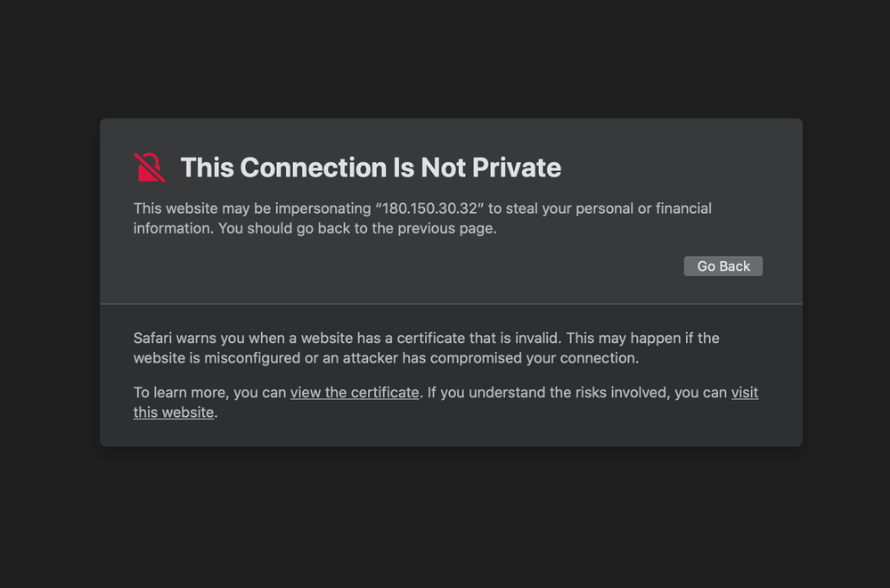This screenshot has width=890, height=588.
Task: Click the red crossed-out lock icon
Action: (150, 167)
